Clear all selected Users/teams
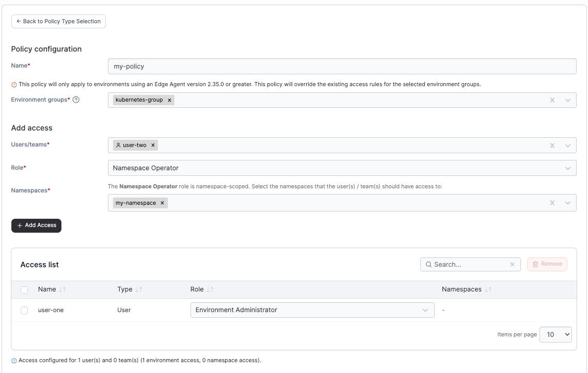 click(x=552, y=145)
